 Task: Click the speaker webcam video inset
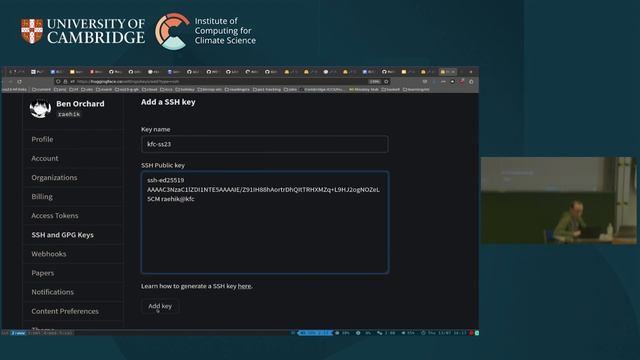click(x=558, y=200)
